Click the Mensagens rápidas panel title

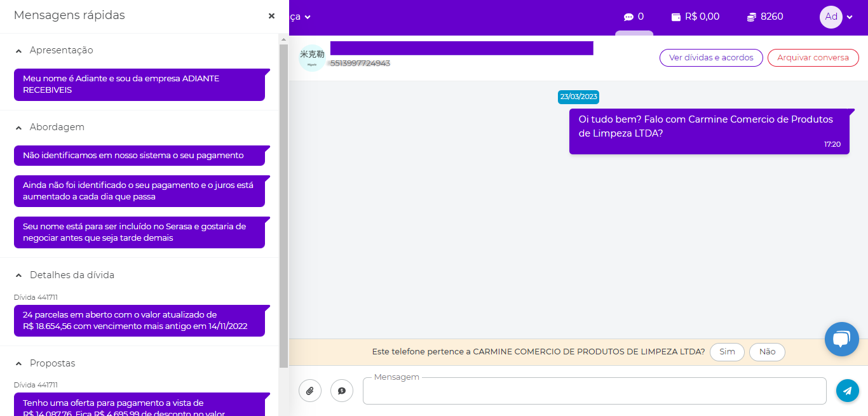[69, 15]
